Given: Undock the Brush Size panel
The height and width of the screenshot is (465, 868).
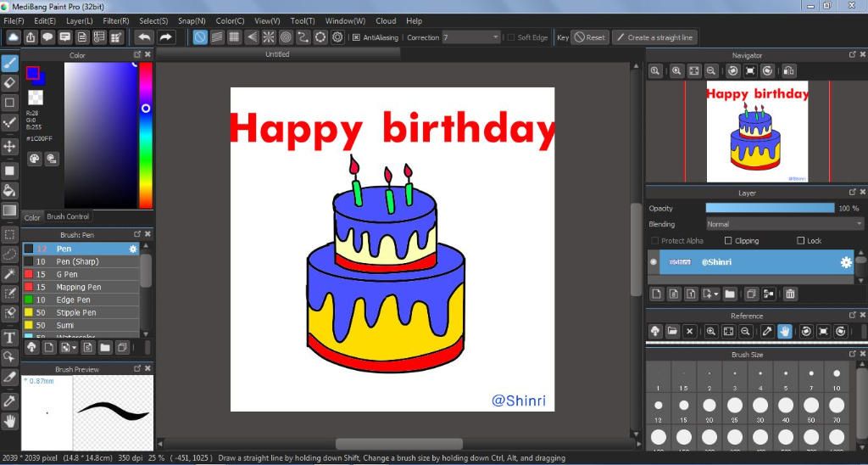Looking at the screenshot, I should pyautogui.click(x=853, y=354).
